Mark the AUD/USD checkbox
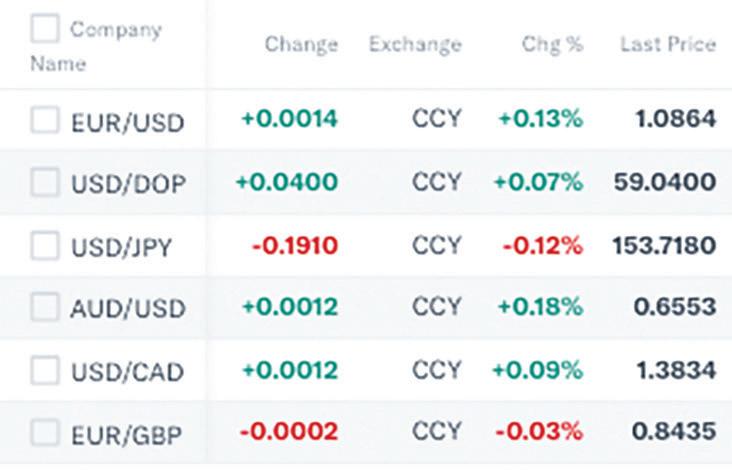The image size is (732, 472). coord(45,308)
